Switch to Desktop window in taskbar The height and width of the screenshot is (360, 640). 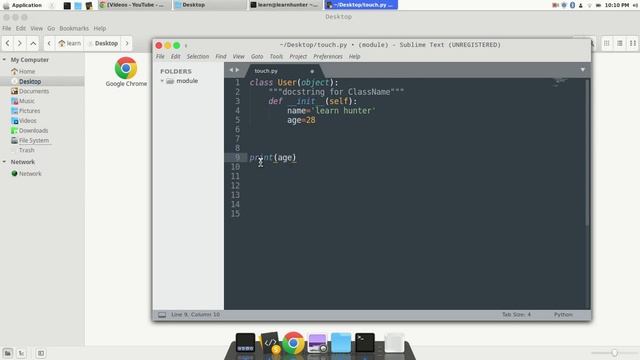point(209,5)
